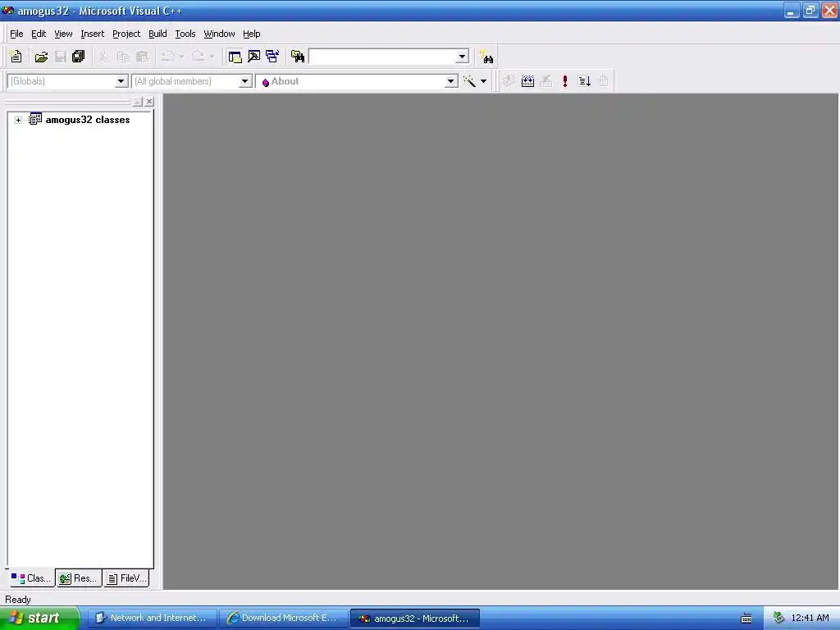Viewport: 840px width, 630px height.
Task: Click the Insert/Remove Breakpoint hand icon
Action: point(603,81)
